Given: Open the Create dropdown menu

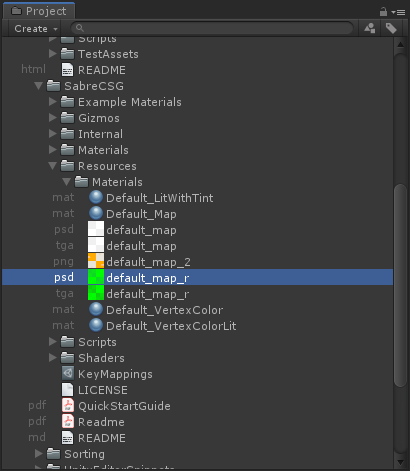Looking at the screenshot, I should pos(36,29).
